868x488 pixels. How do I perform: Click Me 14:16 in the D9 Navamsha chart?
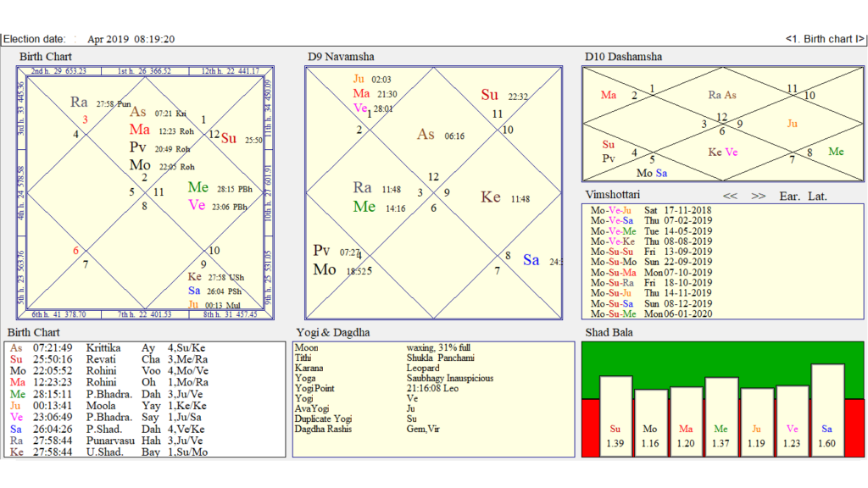379,207
